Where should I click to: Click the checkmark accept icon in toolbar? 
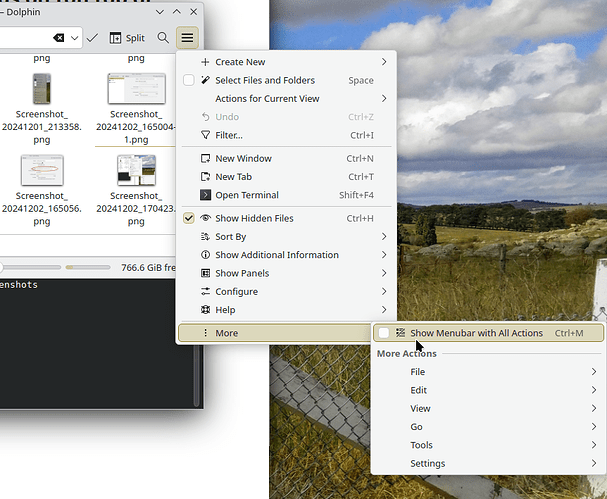(x=92, y=38)
